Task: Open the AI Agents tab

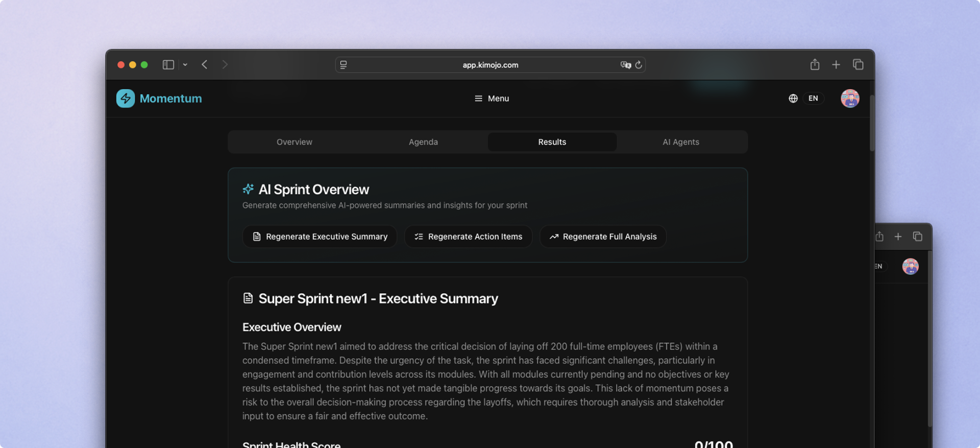Action: point(681,142)
